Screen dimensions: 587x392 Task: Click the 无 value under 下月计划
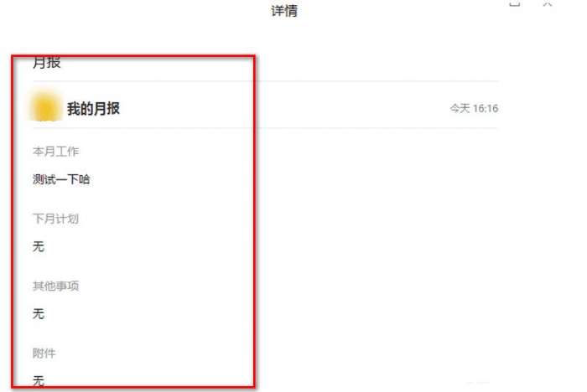[x=39, y=246]
